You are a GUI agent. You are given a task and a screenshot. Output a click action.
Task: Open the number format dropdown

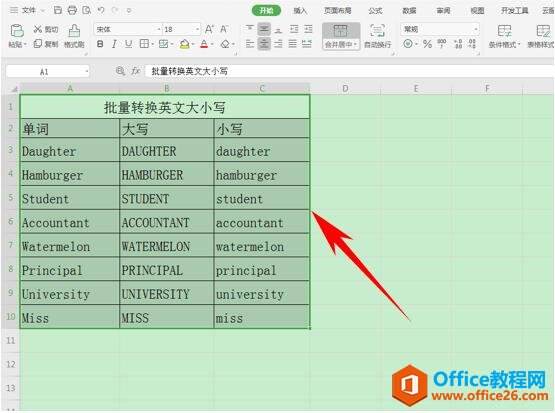476,29
